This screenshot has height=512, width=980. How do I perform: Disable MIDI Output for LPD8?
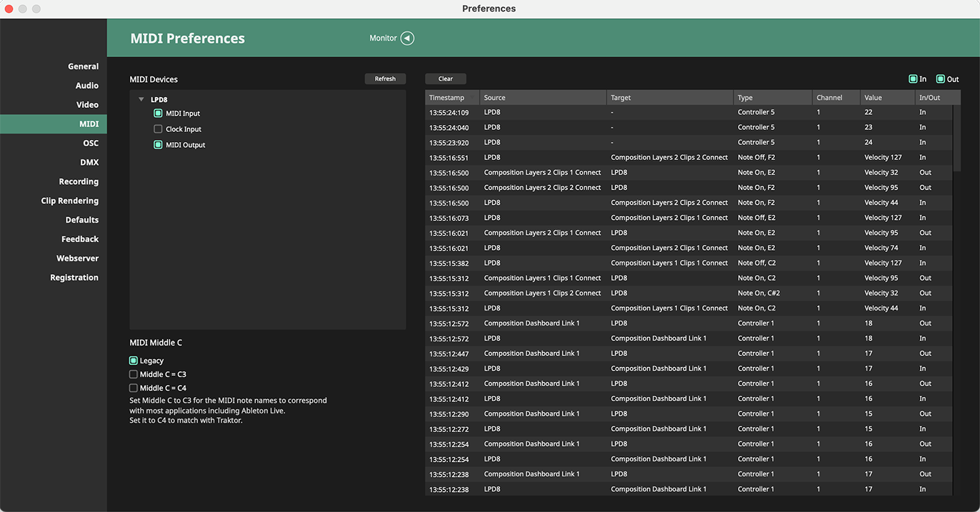159,145
